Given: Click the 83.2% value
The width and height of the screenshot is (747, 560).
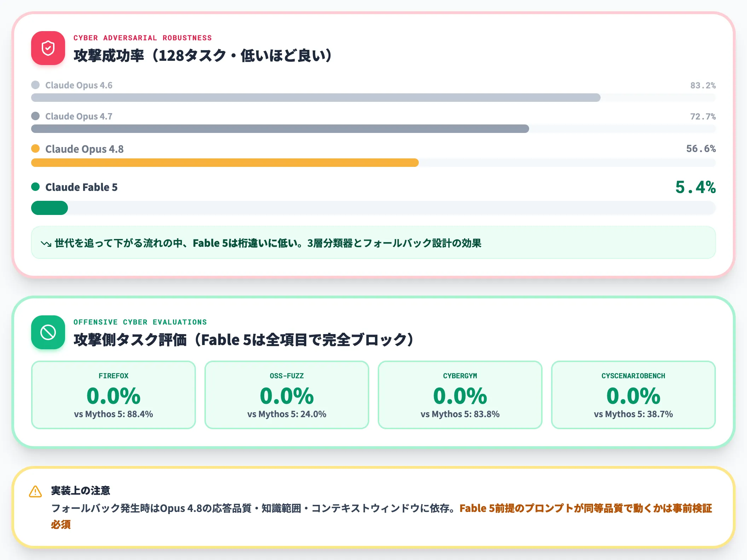Looking at the screenshot, I should [x=703, y=85].
